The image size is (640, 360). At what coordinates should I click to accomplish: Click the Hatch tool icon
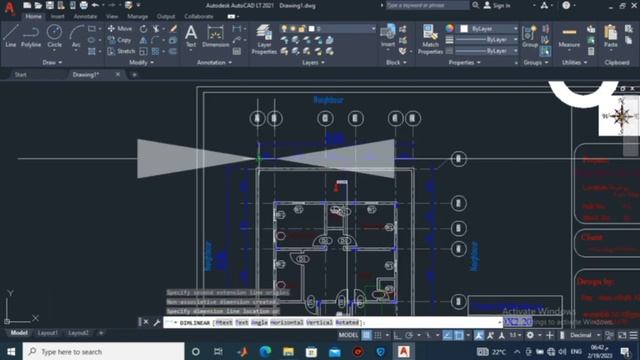[92, 51]
